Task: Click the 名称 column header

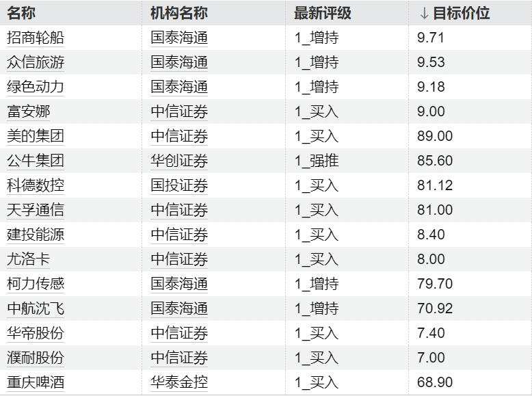Action: tap(21, 13)
